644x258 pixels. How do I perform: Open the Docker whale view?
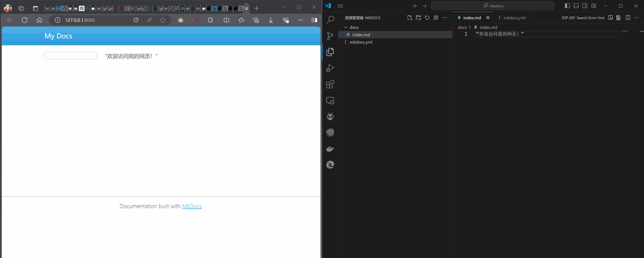point(330,149)
